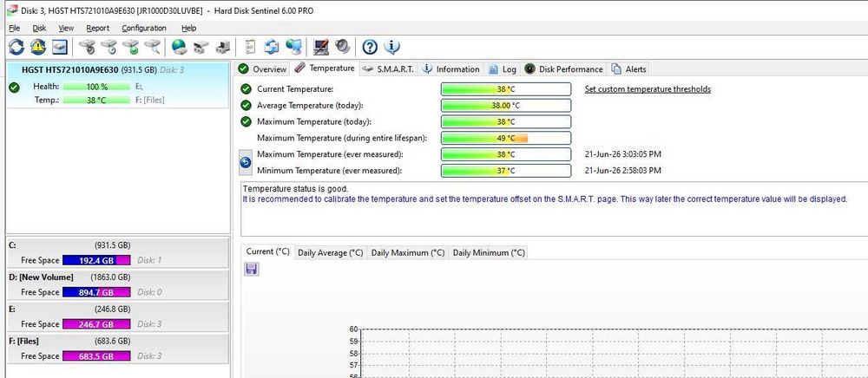Open the Disk menu

[39, 28]
